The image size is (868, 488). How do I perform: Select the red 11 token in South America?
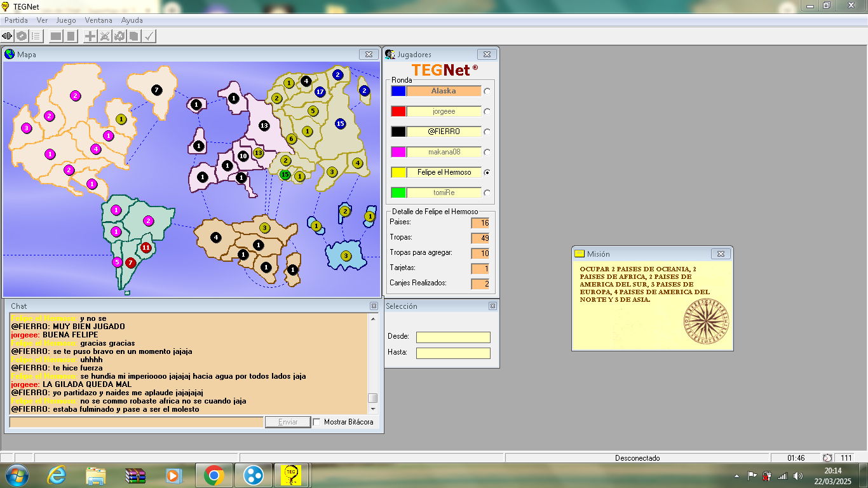[146, 247]
